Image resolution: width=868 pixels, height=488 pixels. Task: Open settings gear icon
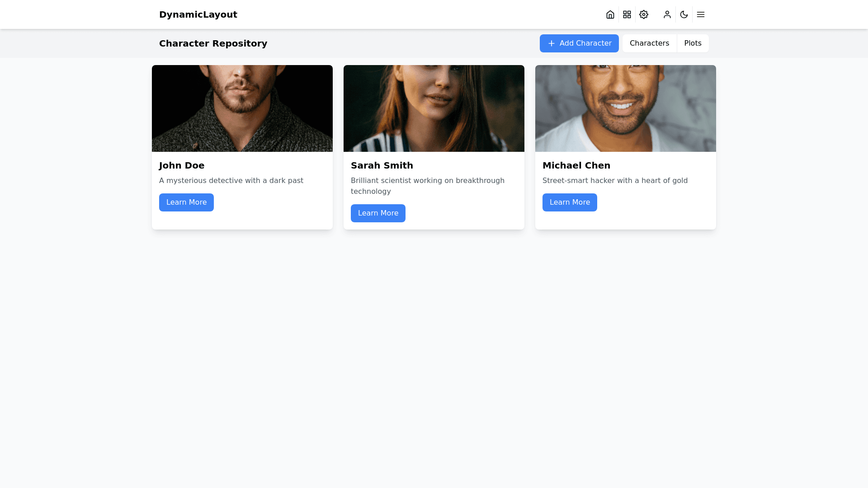(x=644, y=14)
